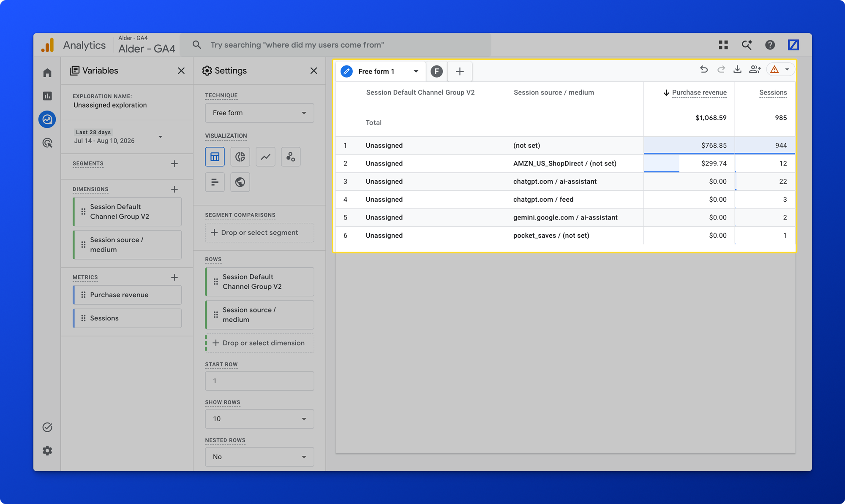Open the date range dropdown

[160, 137]
